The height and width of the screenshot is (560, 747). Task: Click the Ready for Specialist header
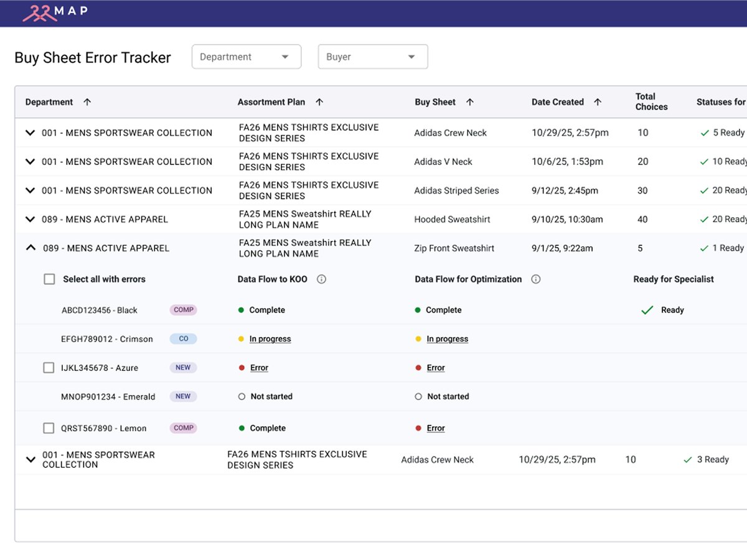(674, 279)
